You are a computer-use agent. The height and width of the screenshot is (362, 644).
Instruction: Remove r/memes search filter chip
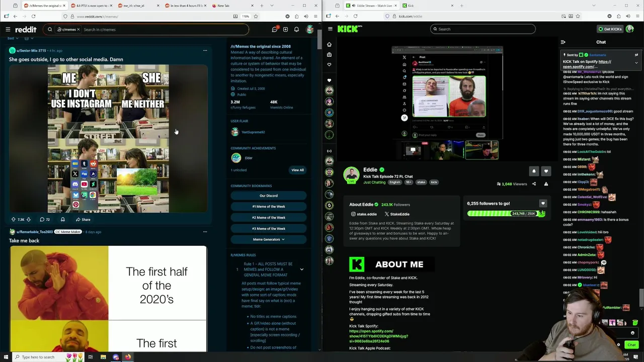tap(78, 30)
